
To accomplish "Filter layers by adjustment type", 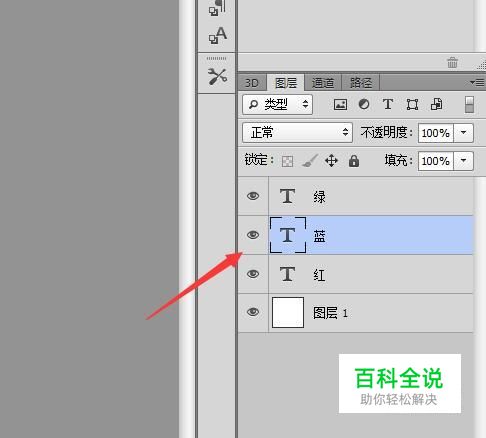I will pos(364,104).
